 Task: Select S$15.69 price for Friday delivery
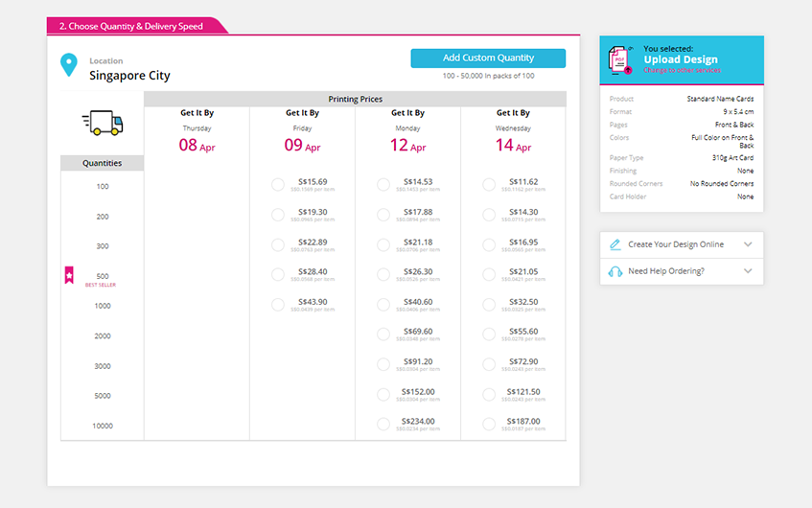point(278,185)
